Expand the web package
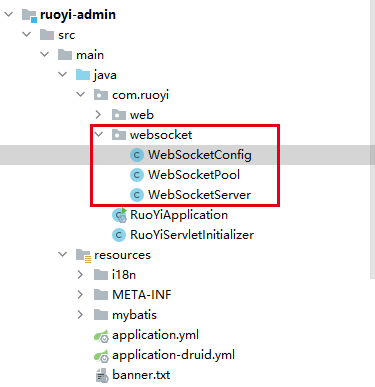 (x=98, y=115)
